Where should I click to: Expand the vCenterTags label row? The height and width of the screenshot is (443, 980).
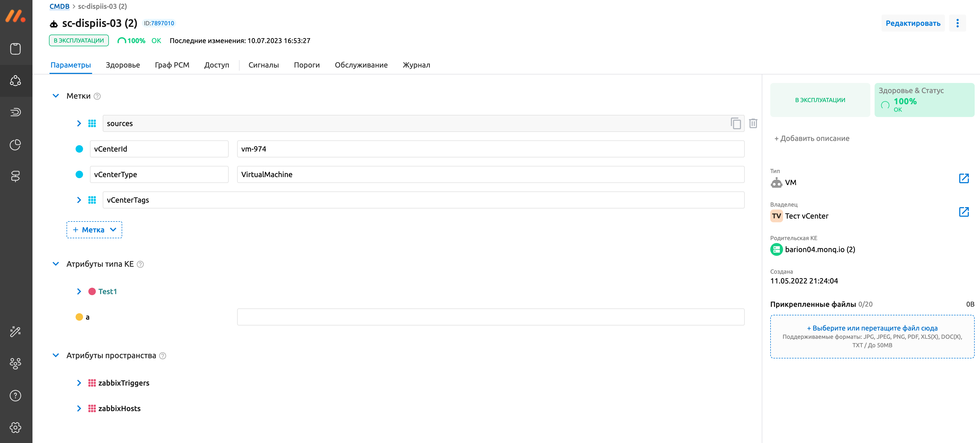coord(79,200)
